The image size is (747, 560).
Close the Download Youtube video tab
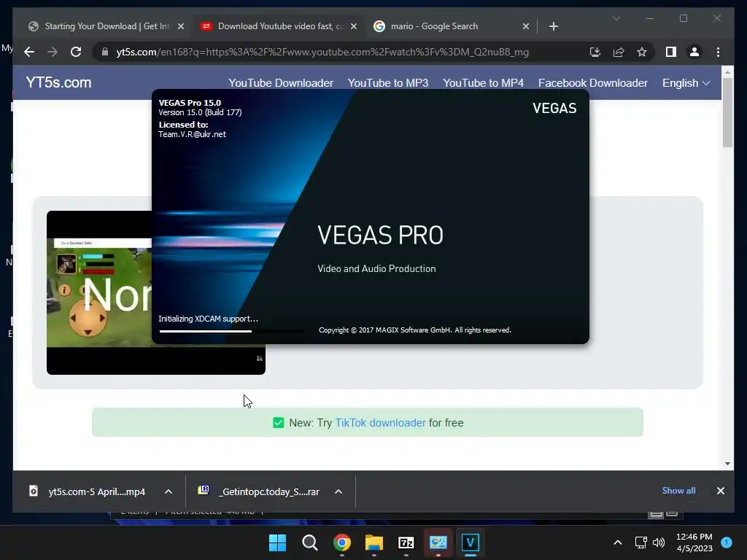coord(354,26)
